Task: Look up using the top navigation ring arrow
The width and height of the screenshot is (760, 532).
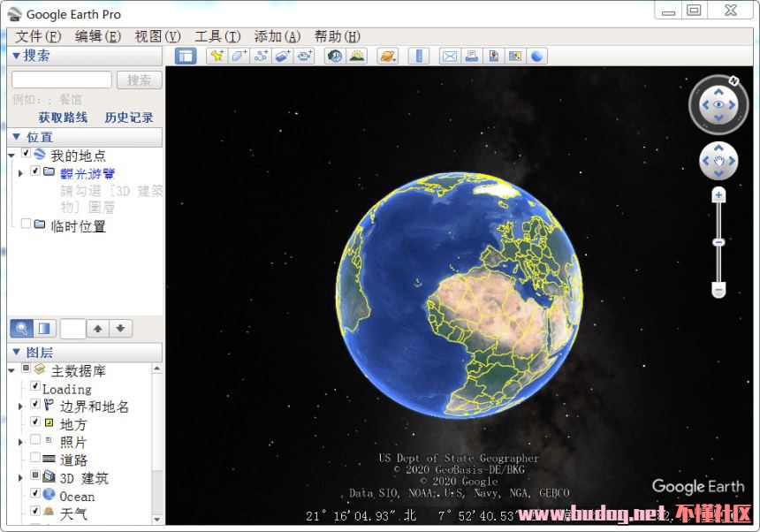Action: pos(718,92)
